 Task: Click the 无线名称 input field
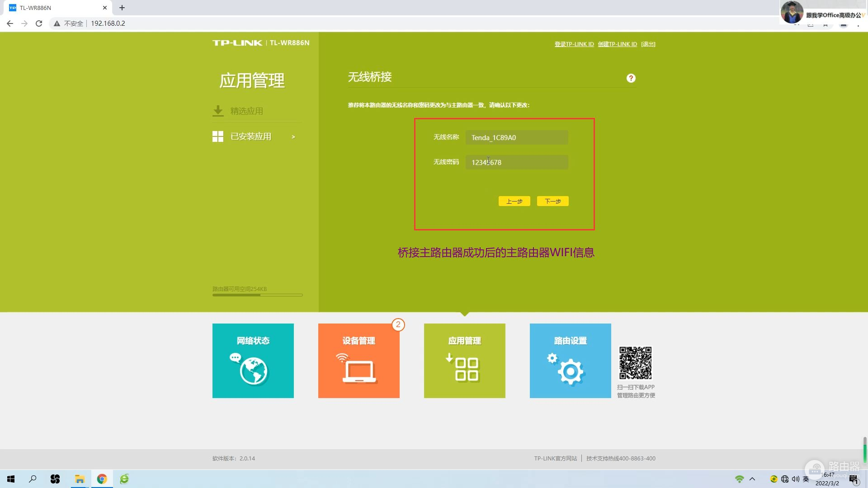517,137
